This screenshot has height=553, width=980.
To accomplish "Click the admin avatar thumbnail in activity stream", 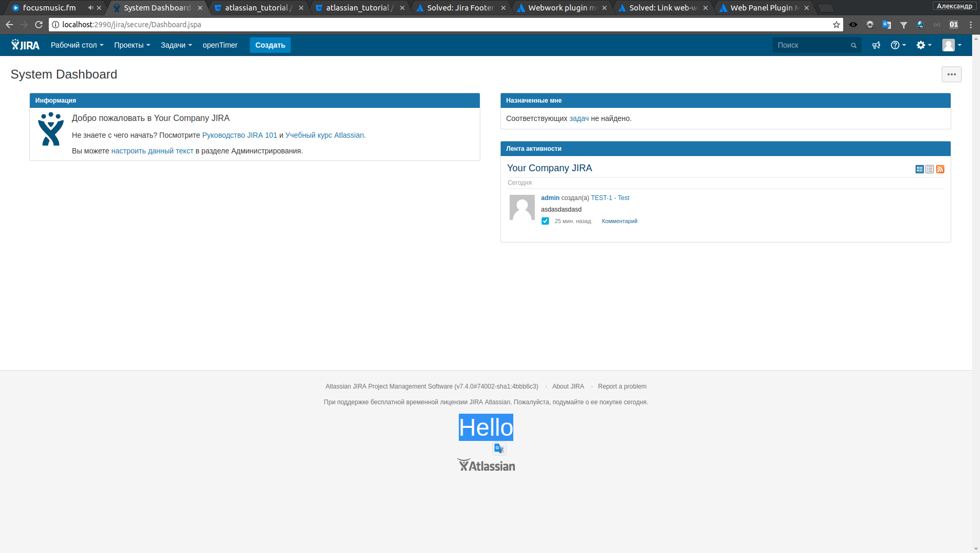I will coord(522,207).
